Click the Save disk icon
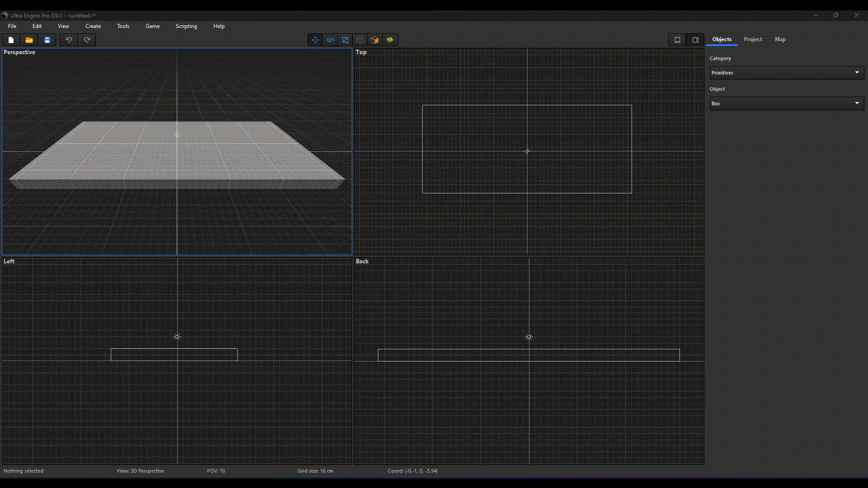868x488 pixels. 47,40
